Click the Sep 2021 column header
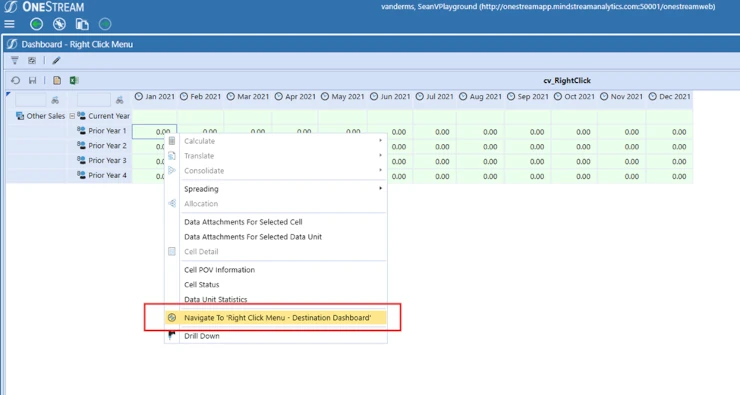 [528, 96]
